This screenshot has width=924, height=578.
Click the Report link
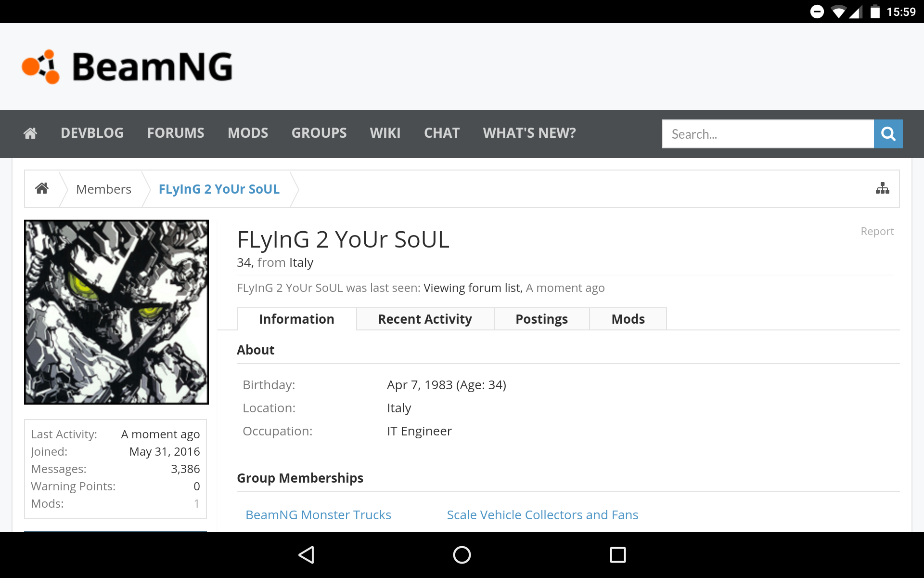click(877, 231)
